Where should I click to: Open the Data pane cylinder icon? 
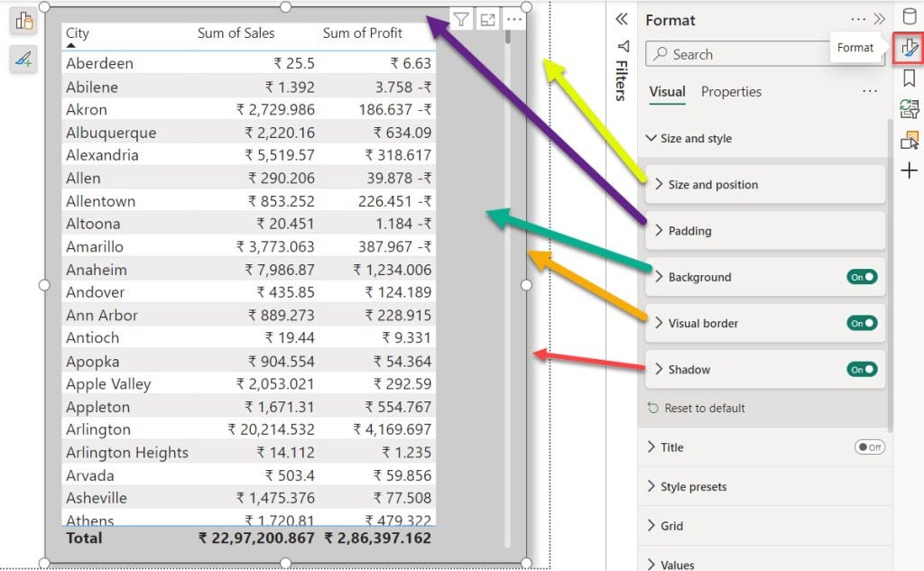pos(909,16)
